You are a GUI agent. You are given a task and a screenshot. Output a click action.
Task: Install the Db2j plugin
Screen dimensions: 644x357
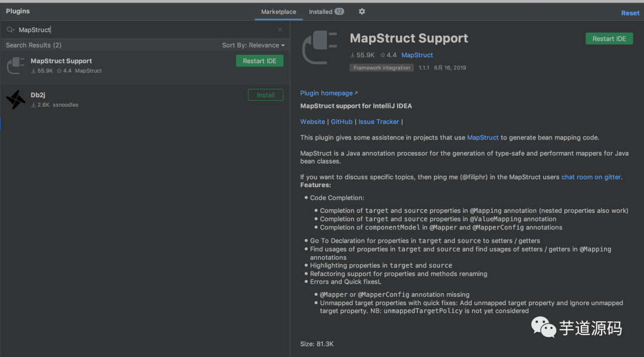pyautogui.click(x=266, y=95)
